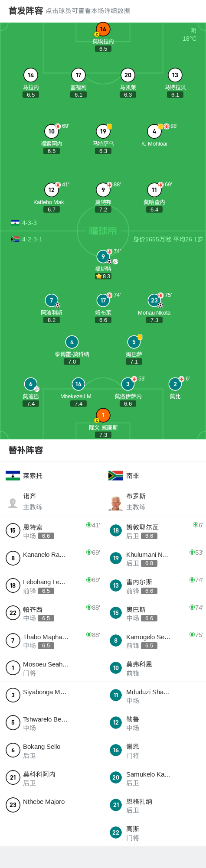
Task: Select bench player 莫弗科恩 number 10
Action: (x=154, y=668)
